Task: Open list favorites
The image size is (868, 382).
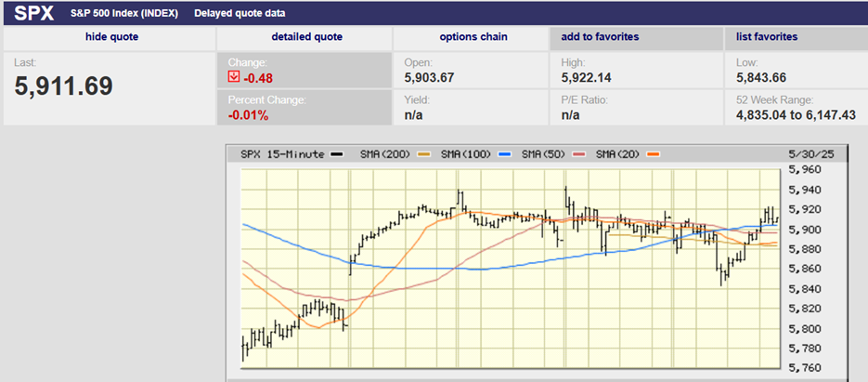Action: 767,37
